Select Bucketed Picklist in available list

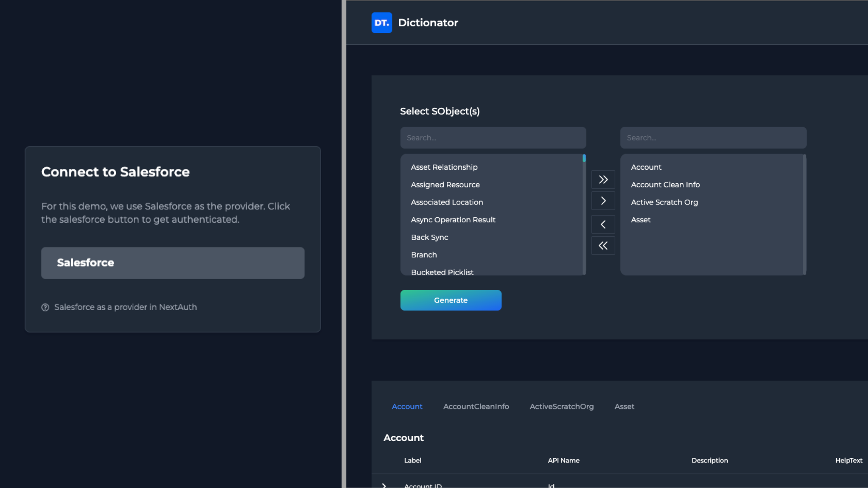(x=442, y=272)
